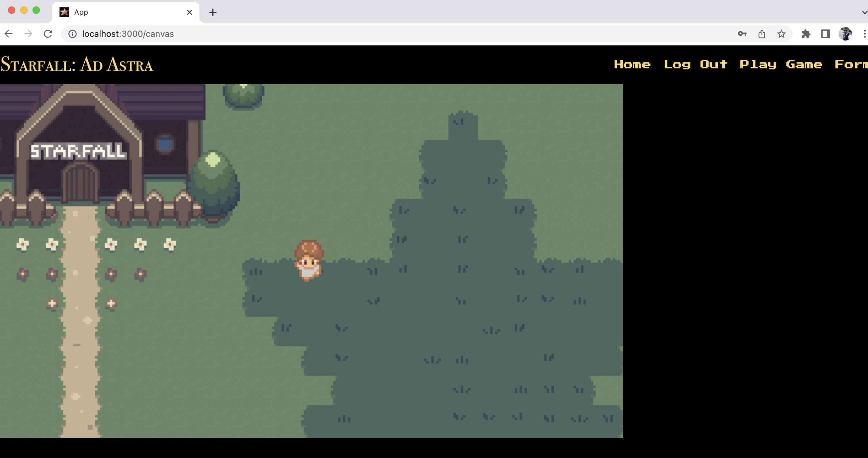Click the share icon in the address bar
The image size is (868, 458).
pyautogui.click(x=762, y=34)
